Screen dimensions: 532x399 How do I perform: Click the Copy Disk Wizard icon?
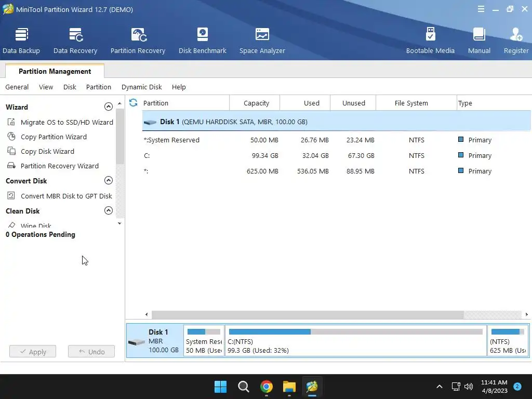11,151
